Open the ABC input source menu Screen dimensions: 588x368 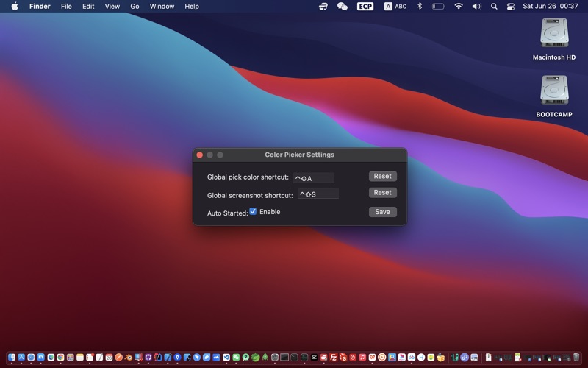(x=395, y=7)
